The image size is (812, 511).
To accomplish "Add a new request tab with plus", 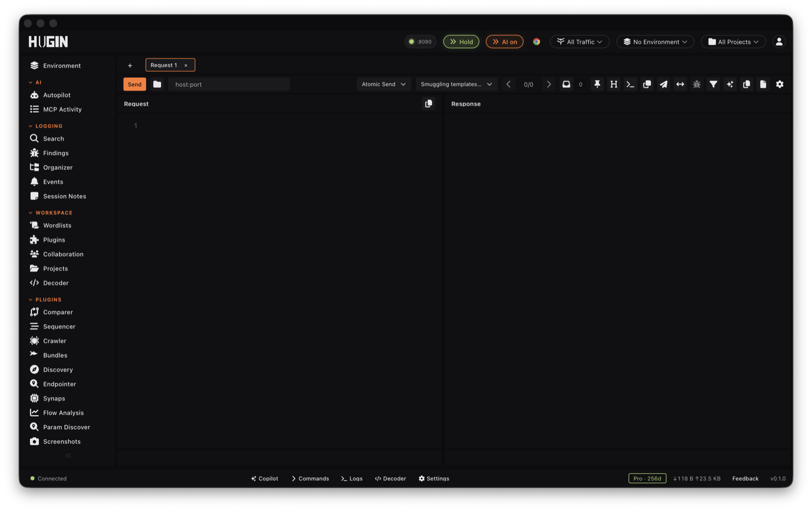I will pos(130,65).
